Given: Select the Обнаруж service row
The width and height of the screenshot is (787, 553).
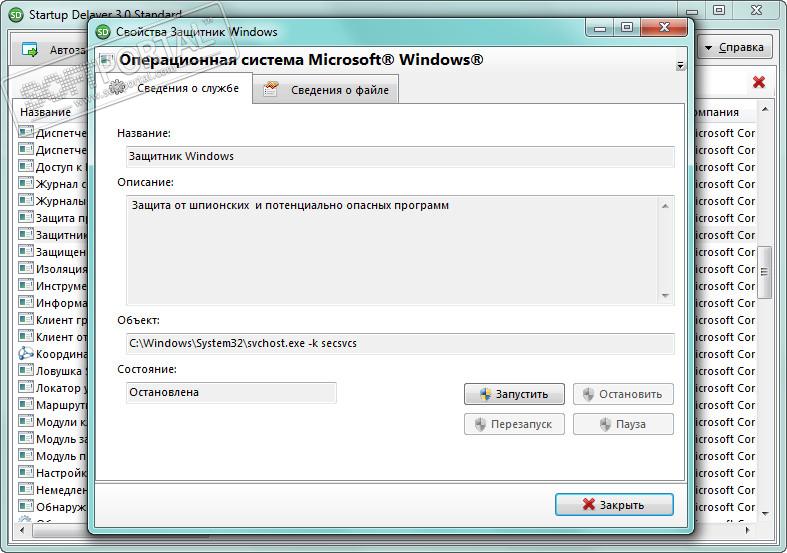Looking at the screenshot, I should [52, 507].
